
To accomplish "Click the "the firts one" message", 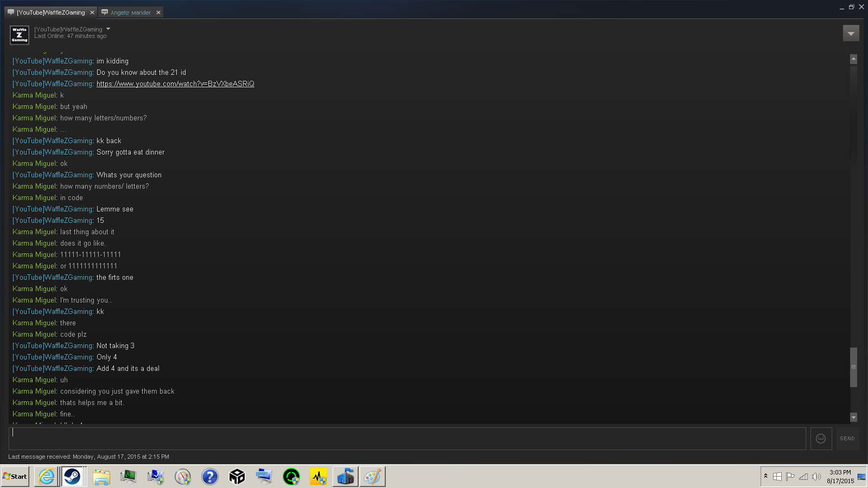I will [115, 278].
